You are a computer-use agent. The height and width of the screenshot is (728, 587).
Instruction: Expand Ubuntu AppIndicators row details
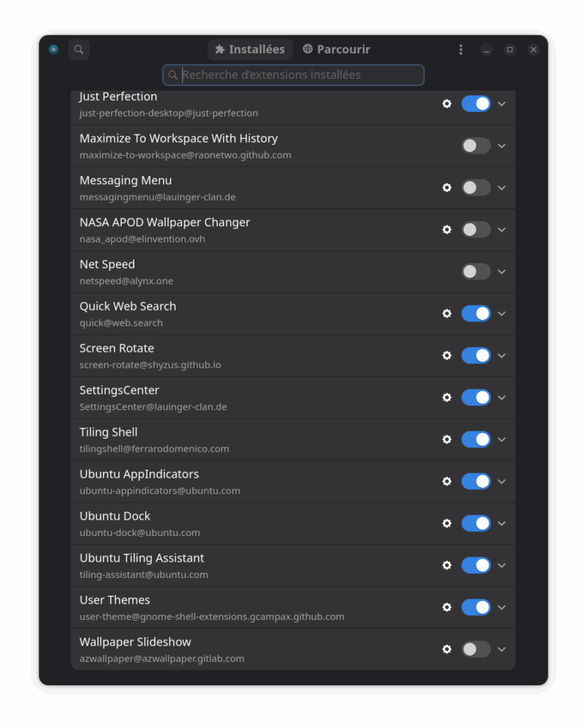click(x=502, y=481)
